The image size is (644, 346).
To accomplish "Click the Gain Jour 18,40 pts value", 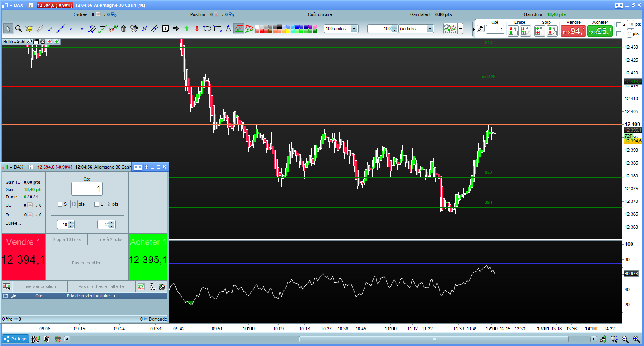I will pos(556,14).
